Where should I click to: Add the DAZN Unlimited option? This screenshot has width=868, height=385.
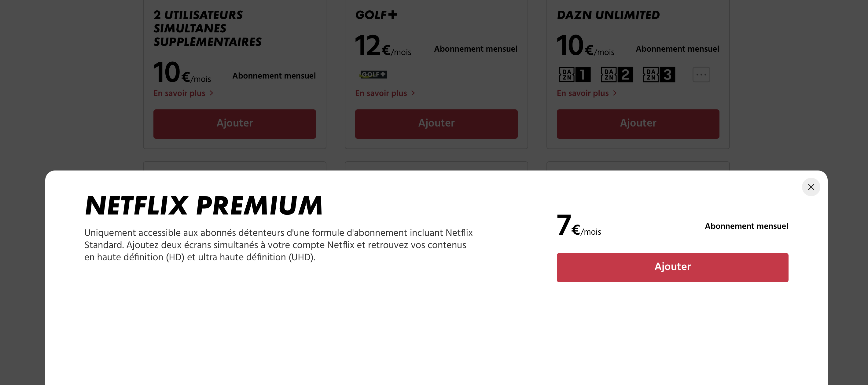[x=638, y=124]
